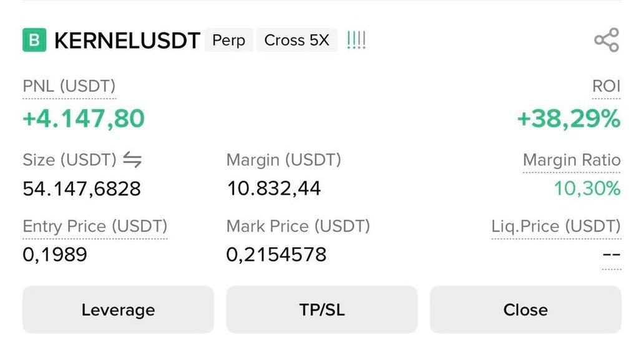
Task: Open the KERNELUSDT pair
Action: [x=127, y=41]
